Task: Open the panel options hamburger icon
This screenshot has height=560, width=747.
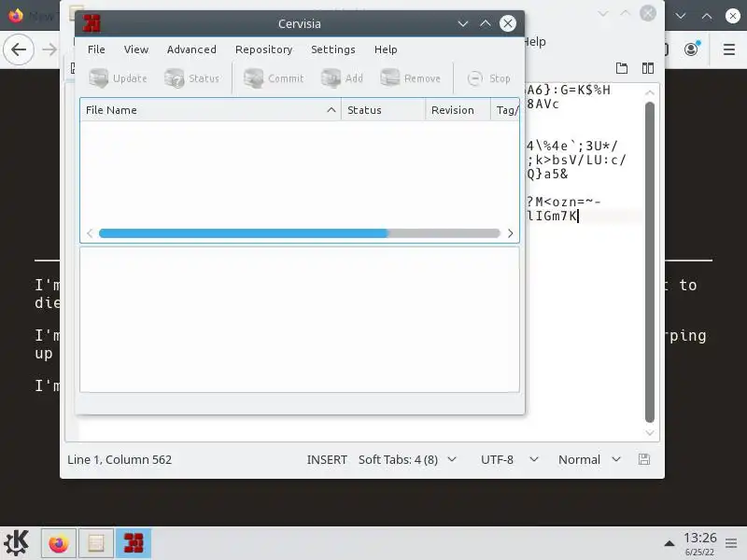Action: click(x=731, y=543)
